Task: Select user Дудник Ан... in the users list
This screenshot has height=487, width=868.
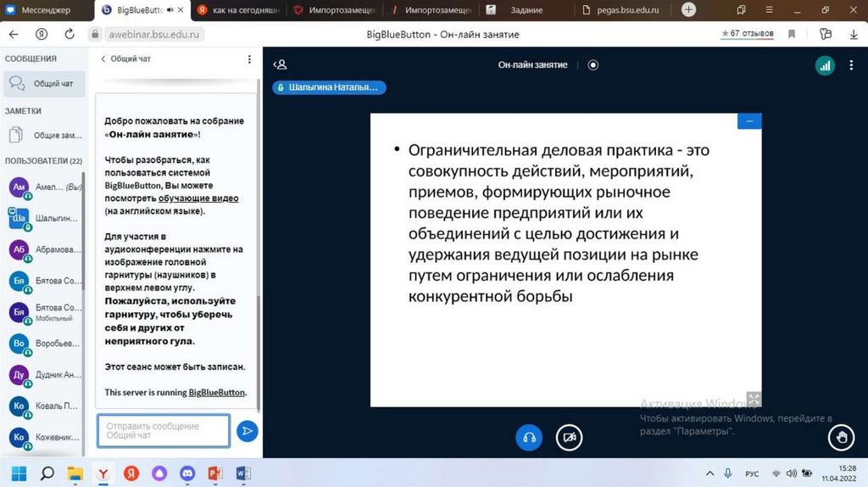Action: point(44,374)
